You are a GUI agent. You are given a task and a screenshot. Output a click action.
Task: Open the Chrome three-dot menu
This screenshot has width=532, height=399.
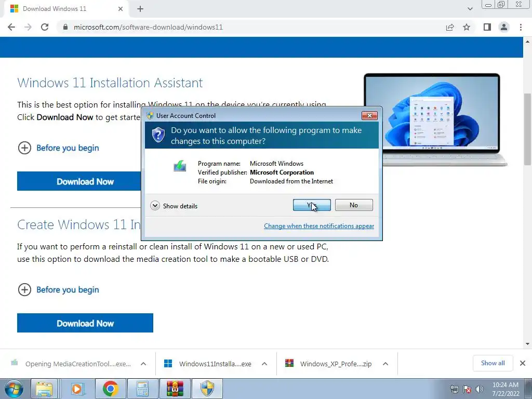521,27
